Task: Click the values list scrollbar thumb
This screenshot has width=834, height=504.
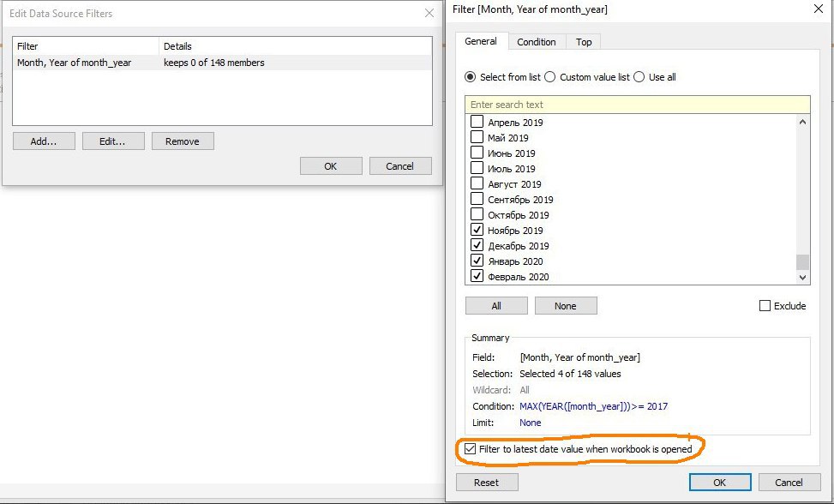Action: pos(802,261)
